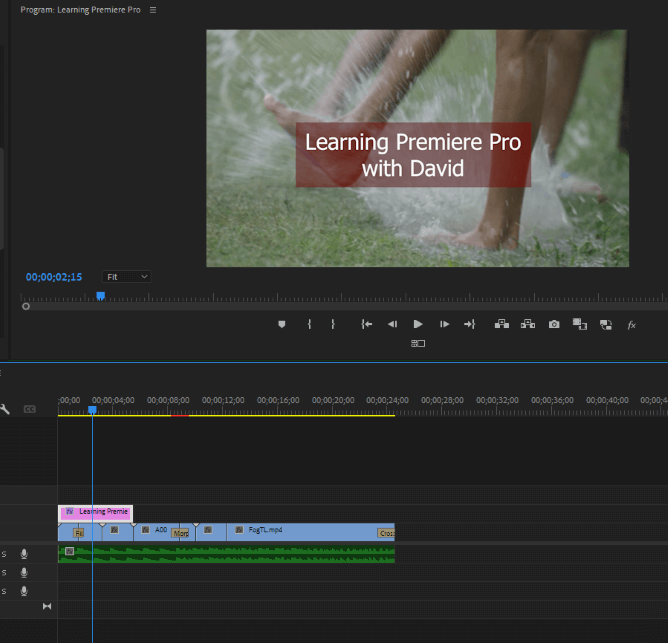
Task: Select the Cross Dissolve transition at clip end
Action: coord(386,533)
